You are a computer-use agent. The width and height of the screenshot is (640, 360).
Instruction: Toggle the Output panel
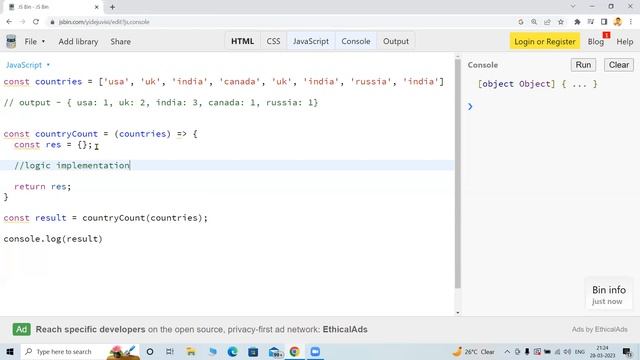tap(396, 41)
